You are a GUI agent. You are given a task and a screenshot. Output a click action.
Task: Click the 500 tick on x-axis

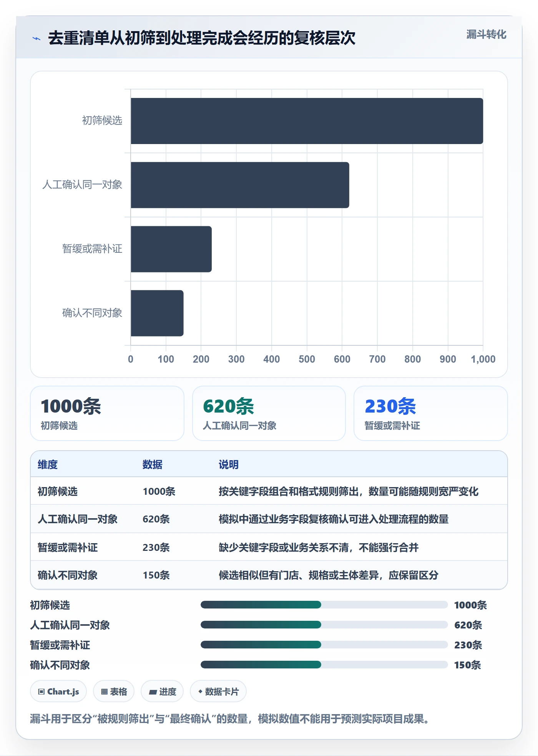click(x=307, y=359)
